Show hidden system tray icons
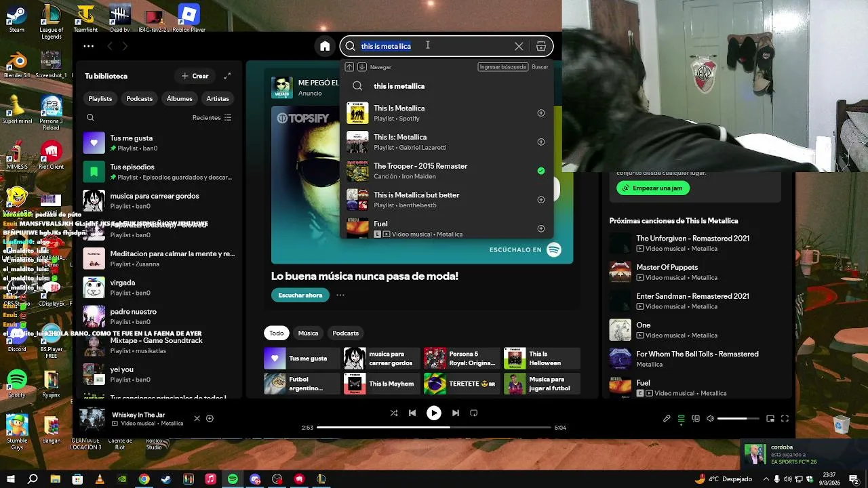Image resolution: width=868 pixels, height=488 pixels. 766,479
